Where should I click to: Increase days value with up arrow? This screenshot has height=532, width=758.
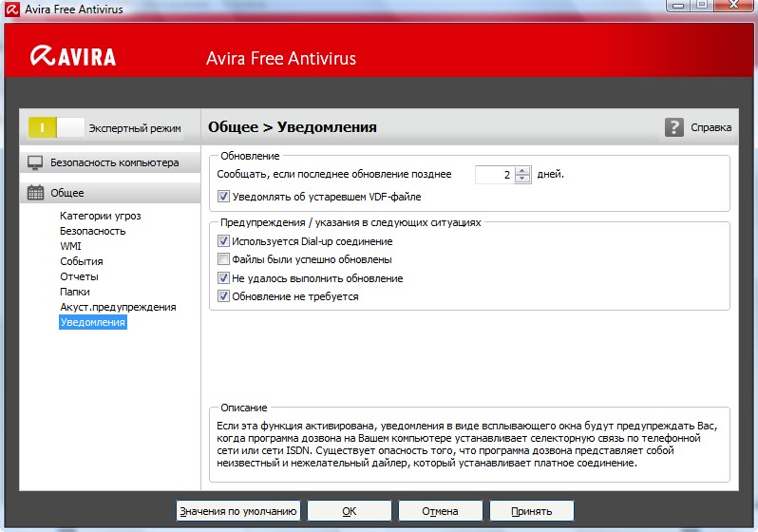(522, 170)
